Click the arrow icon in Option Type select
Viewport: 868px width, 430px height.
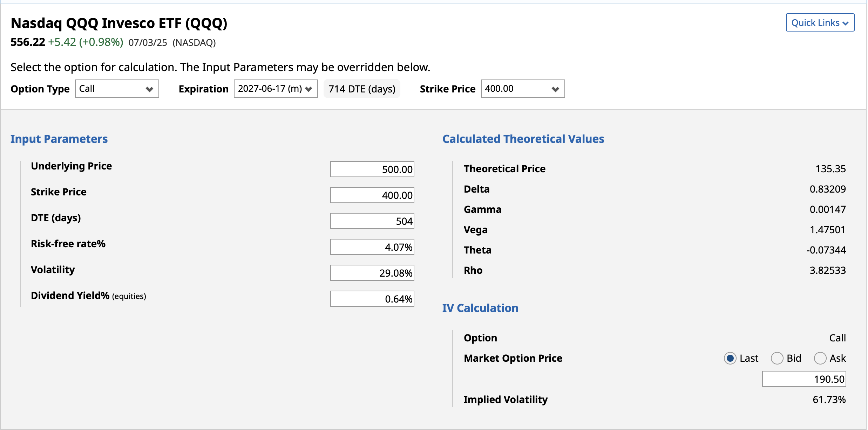click(149, 89)
